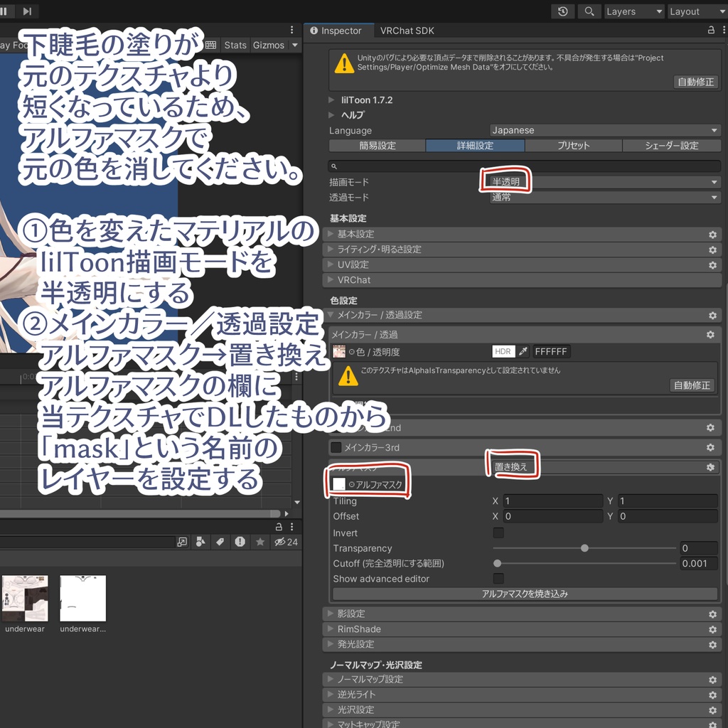Expand ライティング・明るさ設定 section
728x728 pixels.
pyautogui.click(x=521, y=250)
